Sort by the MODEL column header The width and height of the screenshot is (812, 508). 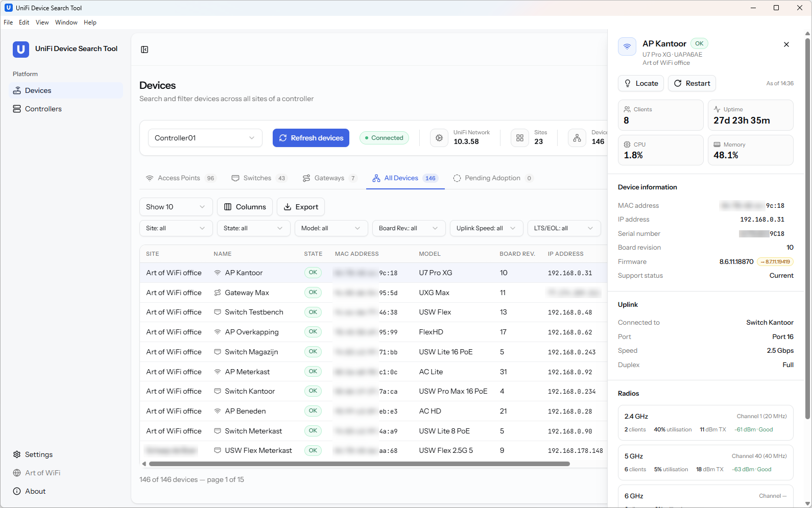coord(430,254)
